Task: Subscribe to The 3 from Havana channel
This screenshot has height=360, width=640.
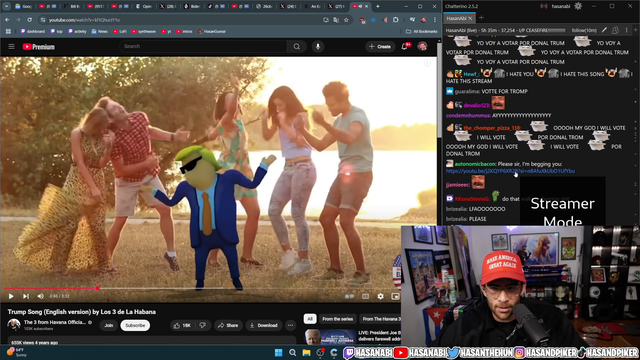Action: coord(135,325)
